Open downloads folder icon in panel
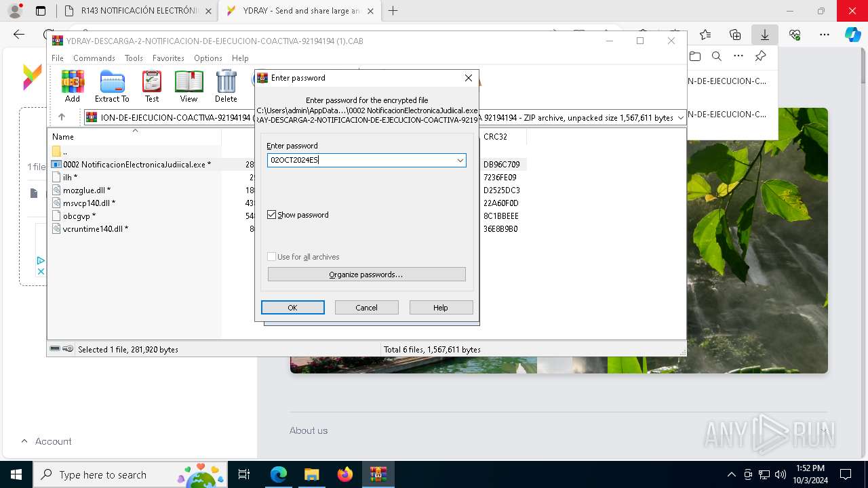The width and height of the screenshot is (868, 488). coord(695,56)
